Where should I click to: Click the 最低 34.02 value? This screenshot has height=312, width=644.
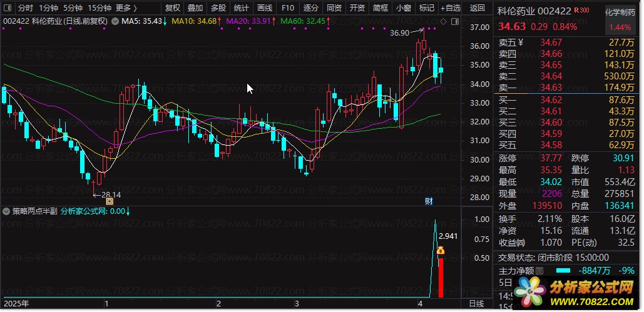[x=551, y=182]
